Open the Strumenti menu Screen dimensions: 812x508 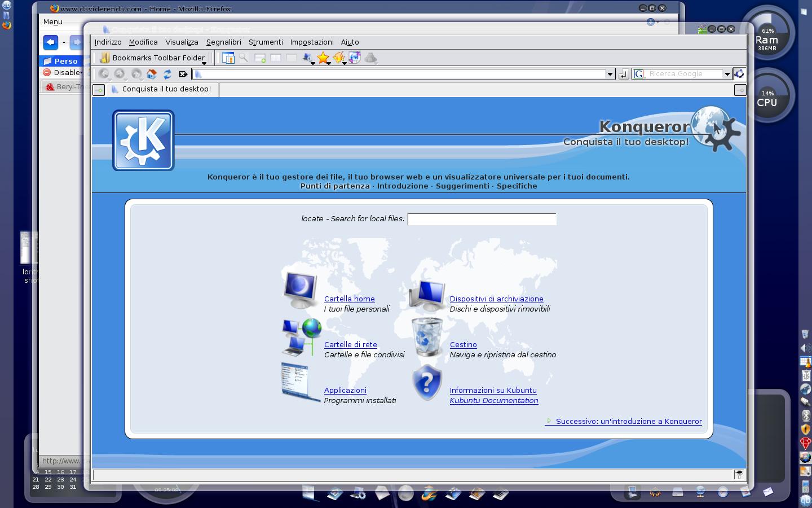[x=266, y=42]
